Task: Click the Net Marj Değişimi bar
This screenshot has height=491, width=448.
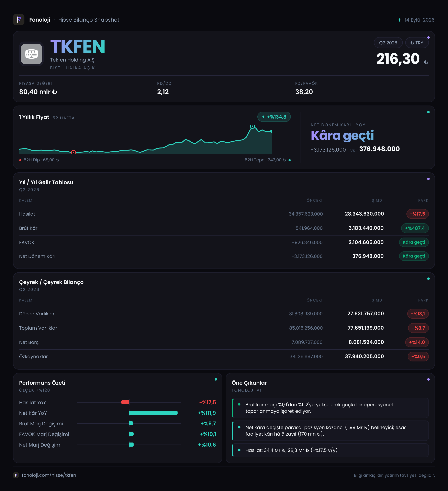Action: point(131,445)
